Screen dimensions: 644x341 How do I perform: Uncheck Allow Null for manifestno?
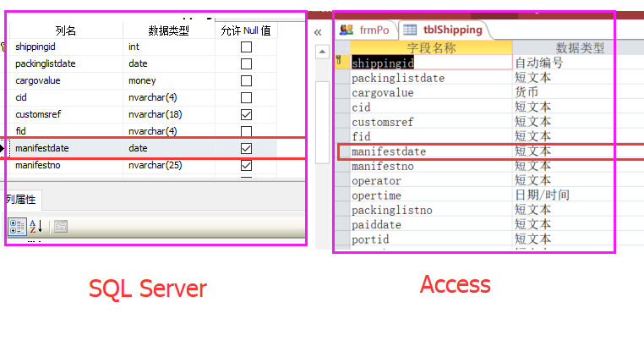pos(247,165)
